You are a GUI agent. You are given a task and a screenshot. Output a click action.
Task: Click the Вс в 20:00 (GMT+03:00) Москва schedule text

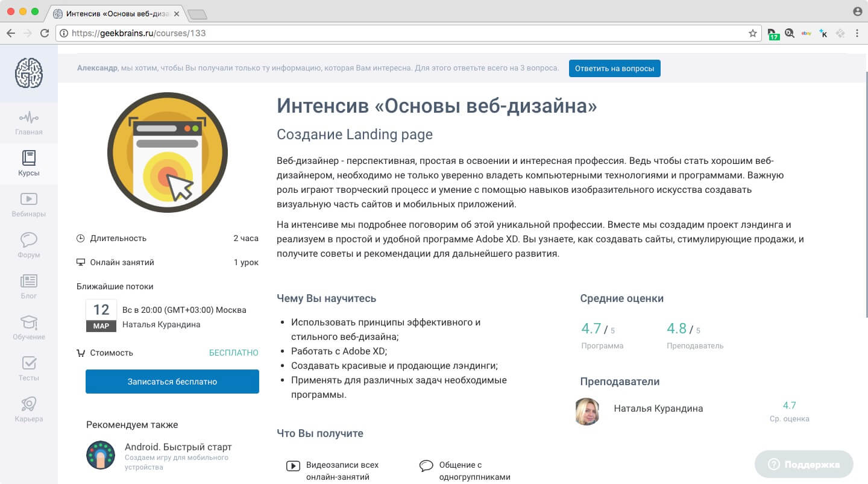coord(184,310)
